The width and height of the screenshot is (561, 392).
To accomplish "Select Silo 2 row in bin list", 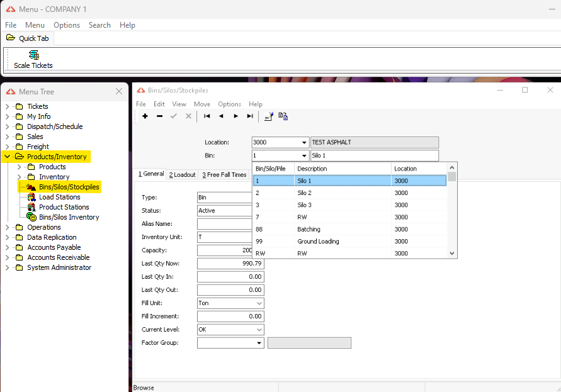I will (349, 193).
